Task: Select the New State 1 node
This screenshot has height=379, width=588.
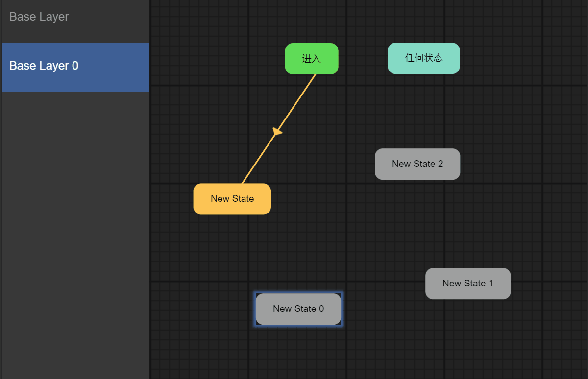Action: tap(468, 284)
